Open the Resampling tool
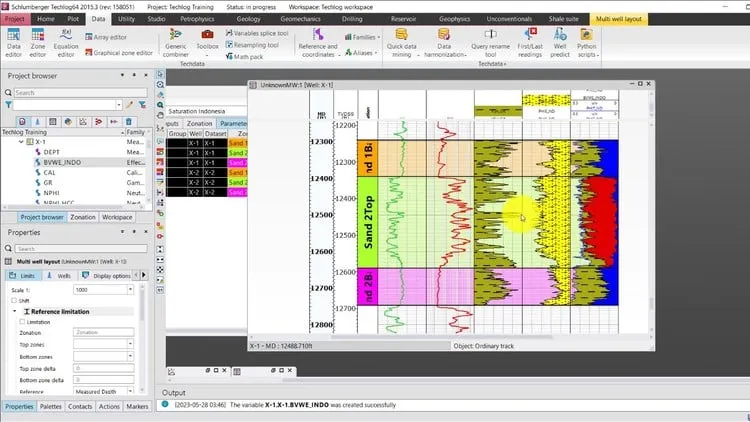750x422 pixels. (252, 44)
